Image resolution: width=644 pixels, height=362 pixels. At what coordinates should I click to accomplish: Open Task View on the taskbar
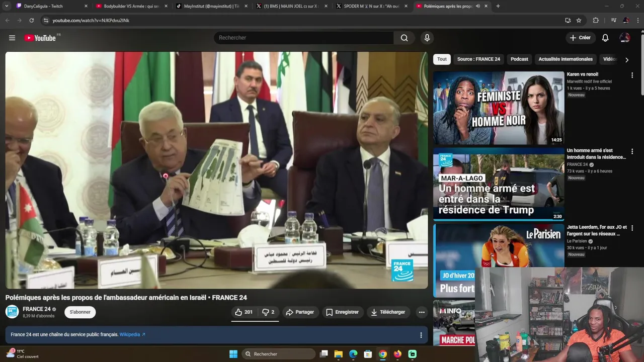click(324, 354)
